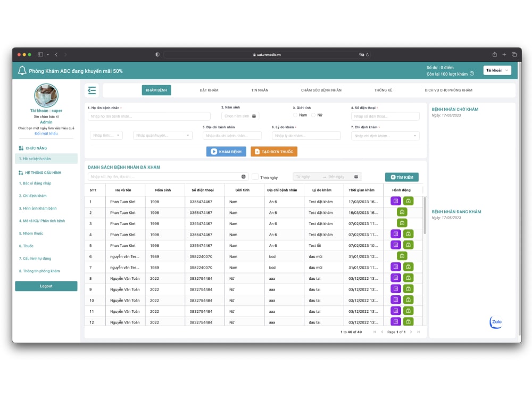The image size is (532, 399).
Task: Click green prescription icon in row 2
Action: tap(402, 212)
